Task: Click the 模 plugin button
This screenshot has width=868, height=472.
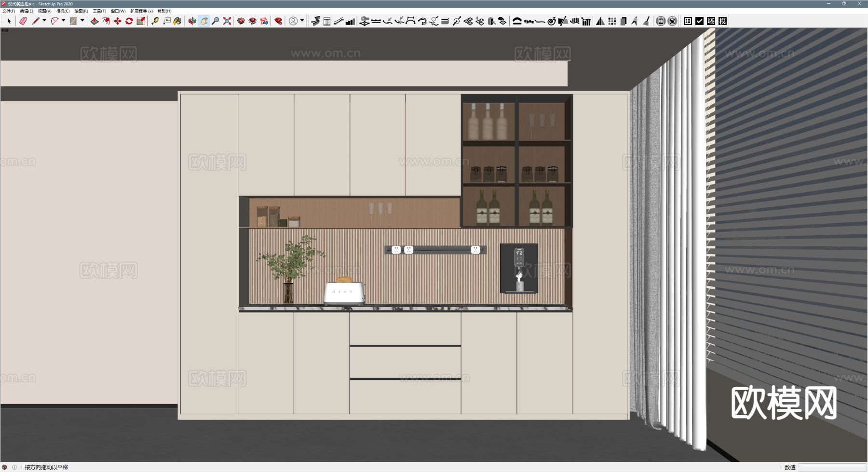Action: [722, 21]
